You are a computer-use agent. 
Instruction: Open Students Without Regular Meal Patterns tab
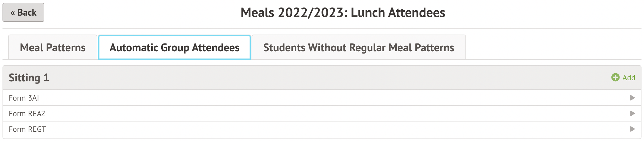358,48
